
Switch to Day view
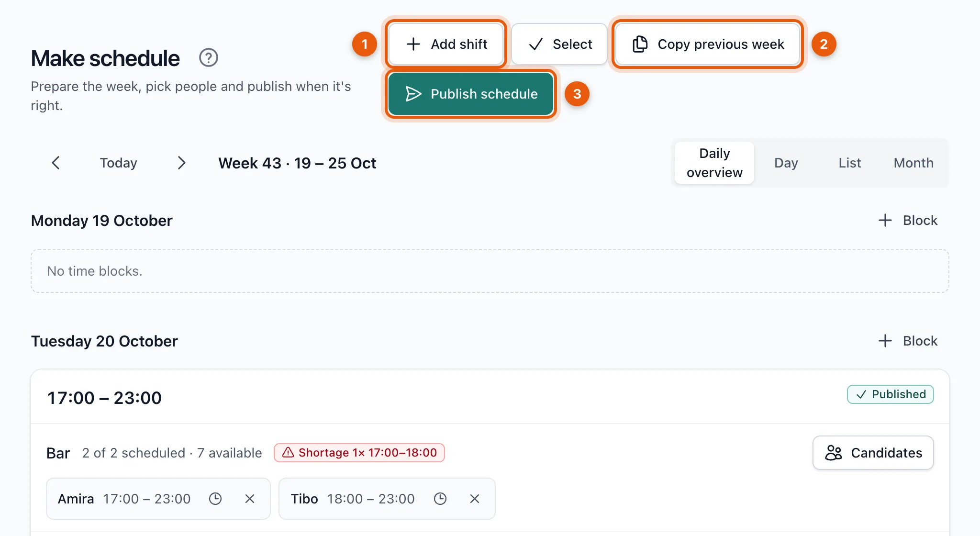coord(786,163)
